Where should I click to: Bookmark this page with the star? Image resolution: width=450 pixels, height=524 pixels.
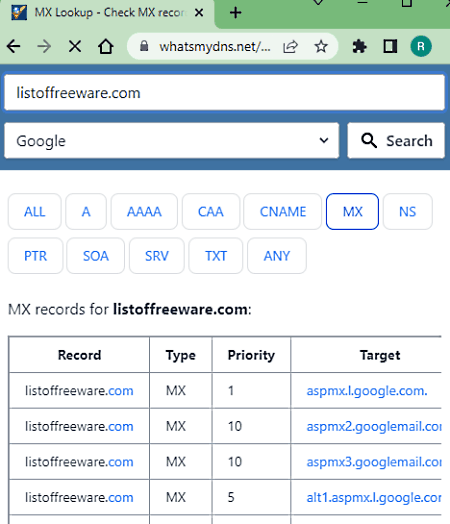click(x=321, y=46)
